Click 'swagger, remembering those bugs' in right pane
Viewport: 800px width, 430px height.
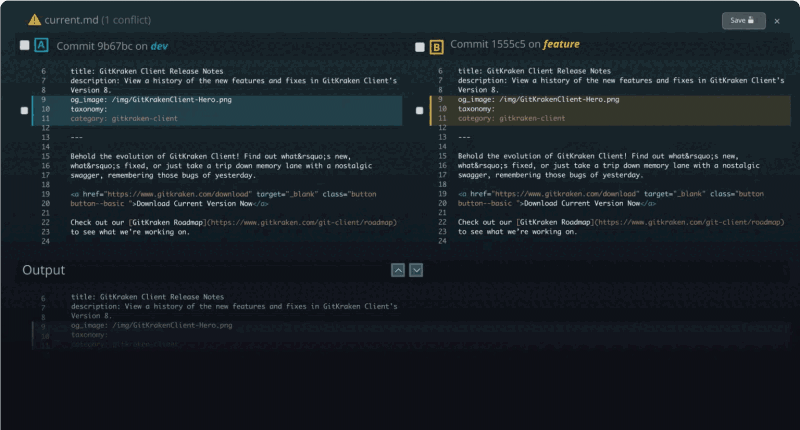coord(551,175)
